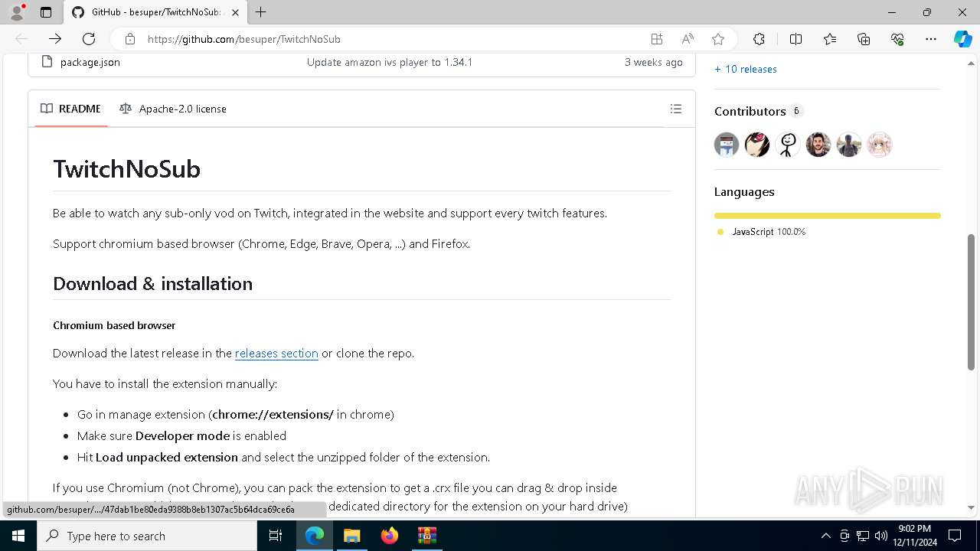
Task: Select the sixth contributor avatar
Action: (x=880, y=145)
